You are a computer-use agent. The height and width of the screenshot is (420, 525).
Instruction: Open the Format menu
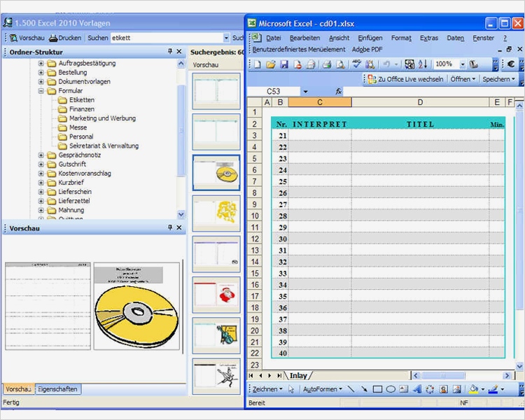tap(401, 38)
